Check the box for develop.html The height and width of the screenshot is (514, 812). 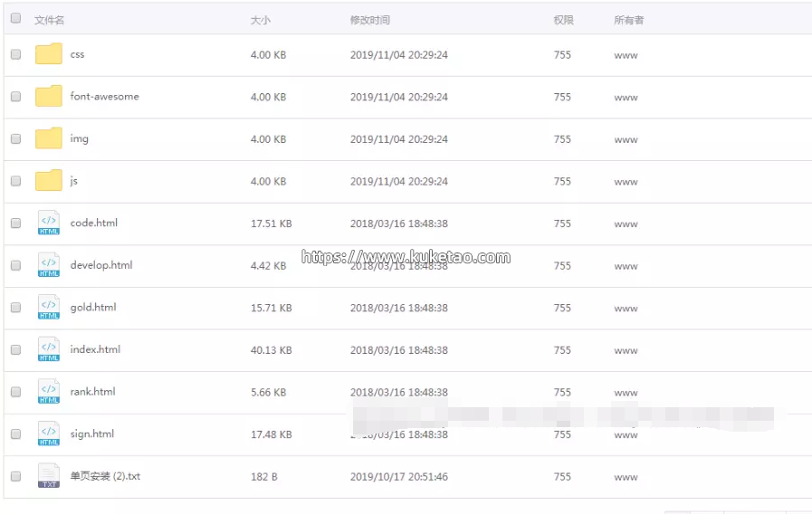click(x=15, y=265)
